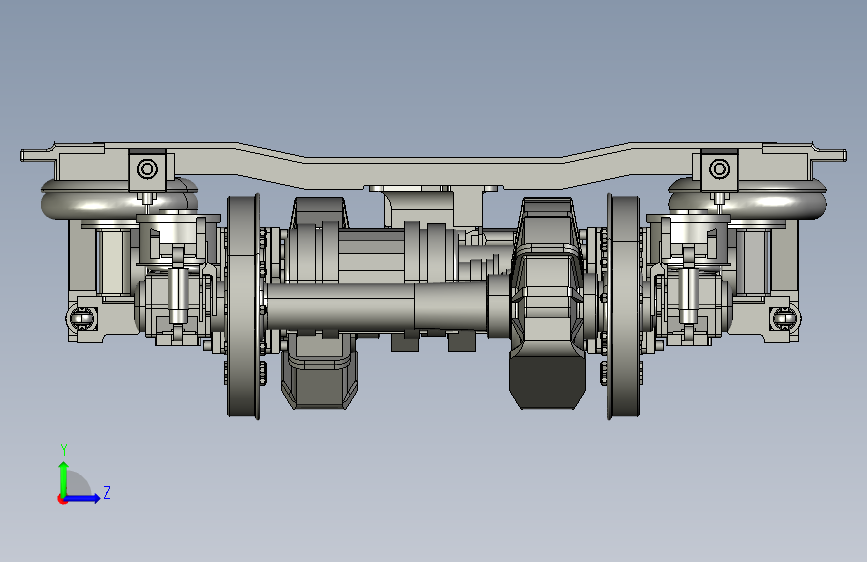Image resolution: width=867 pixels, height=562 pixels.
Task: Click the Y label on axis triad
Action: point(64,450)
